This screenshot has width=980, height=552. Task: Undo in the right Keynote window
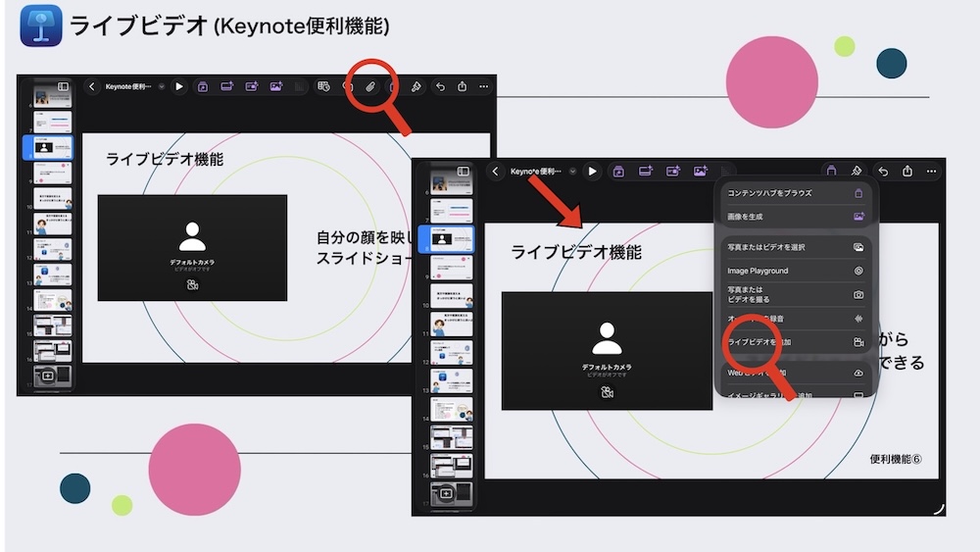tap(883, 171)
